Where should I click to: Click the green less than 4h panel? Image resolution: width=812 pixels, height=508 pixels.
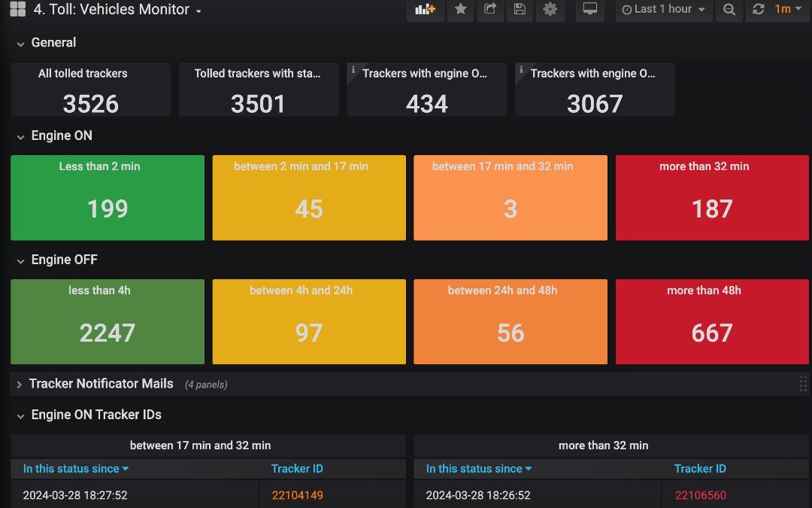pos(108,322)
